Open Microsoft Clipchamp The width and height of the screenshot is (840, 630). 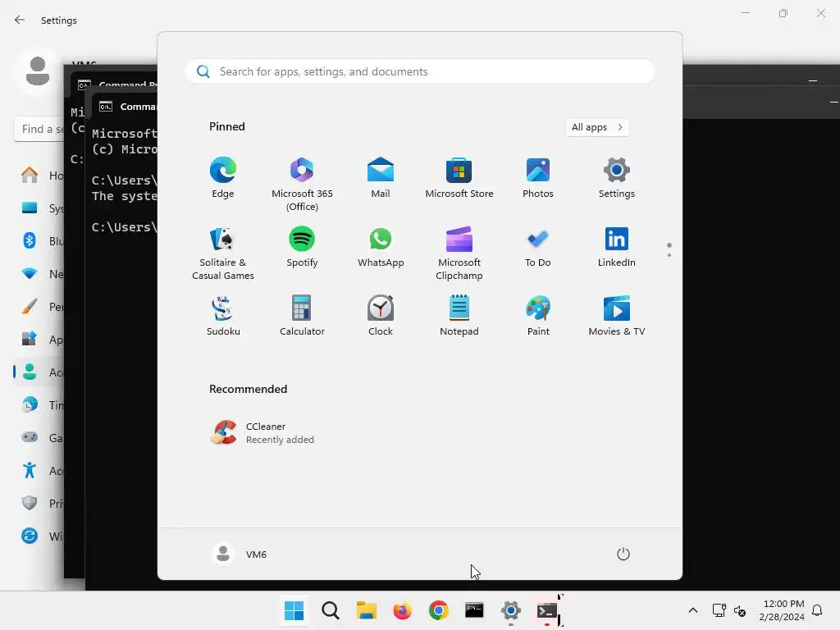point(459,253)
